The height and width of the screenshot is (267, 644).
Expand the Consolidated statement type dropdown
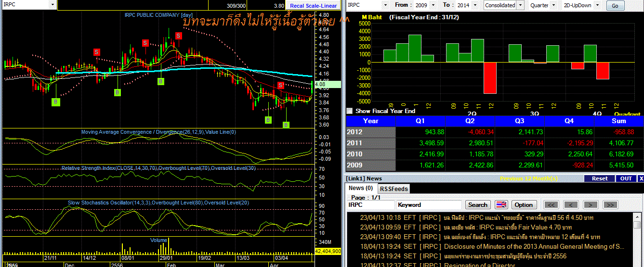[519, 5]
